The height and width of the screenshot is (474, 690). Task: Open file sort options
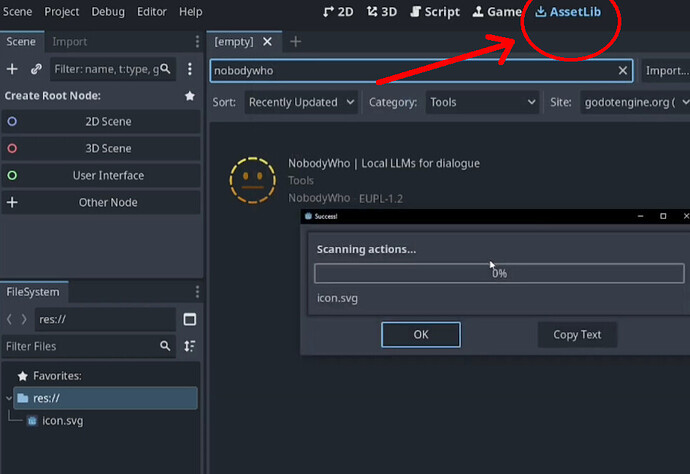point(190,346)
